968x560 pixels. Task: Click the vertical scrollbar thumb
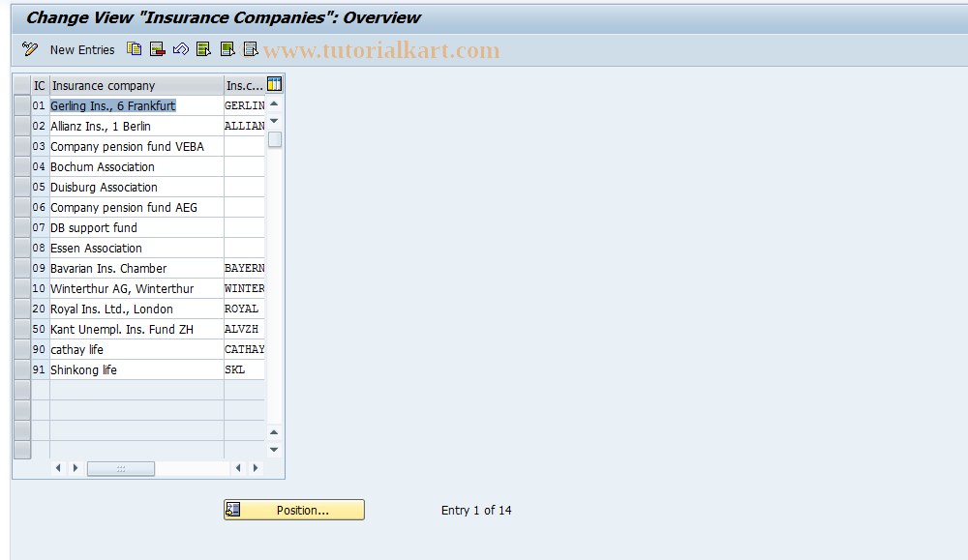click(x=275, y=139)
